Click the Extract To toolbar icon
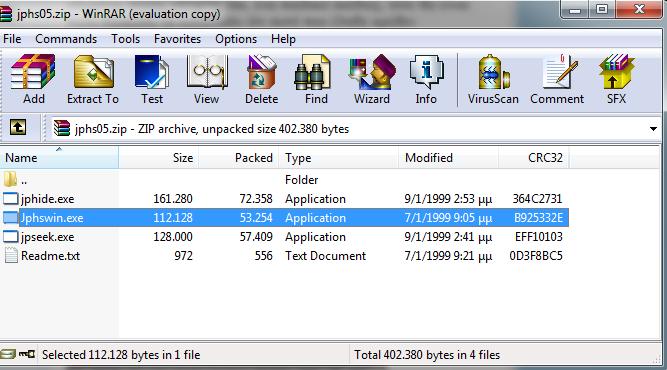Image resolution: width=667 pixels, height=370 pixels. pos(93,71)
